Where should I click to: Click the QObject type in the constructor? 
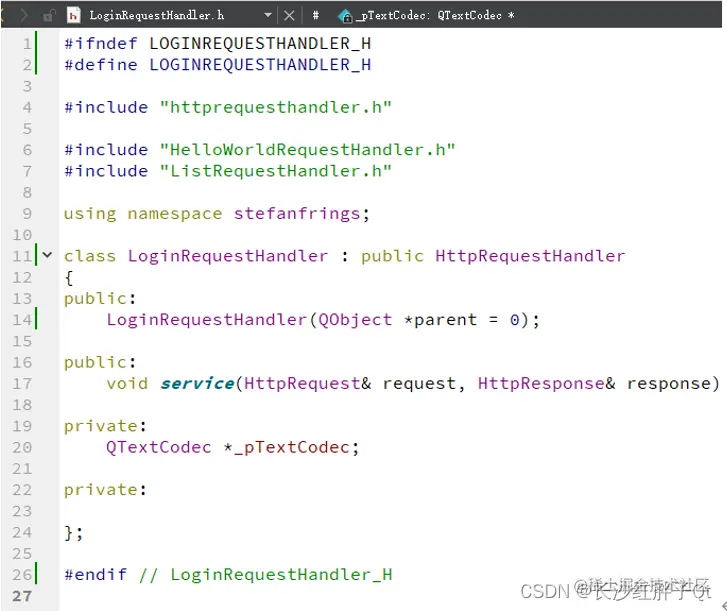coord(355,320)
